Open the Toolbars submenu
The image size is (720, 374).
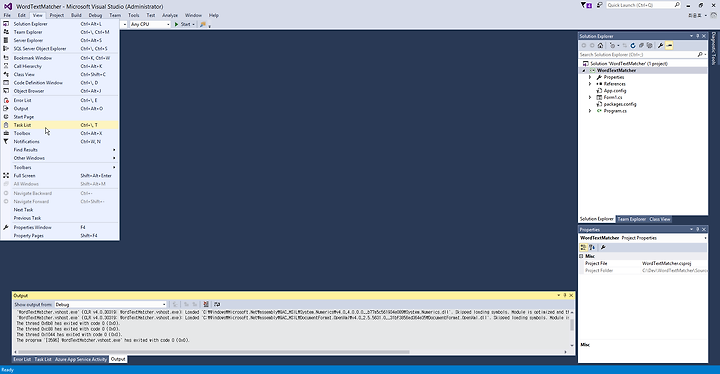pyautogui.click(x=60, y=167)
